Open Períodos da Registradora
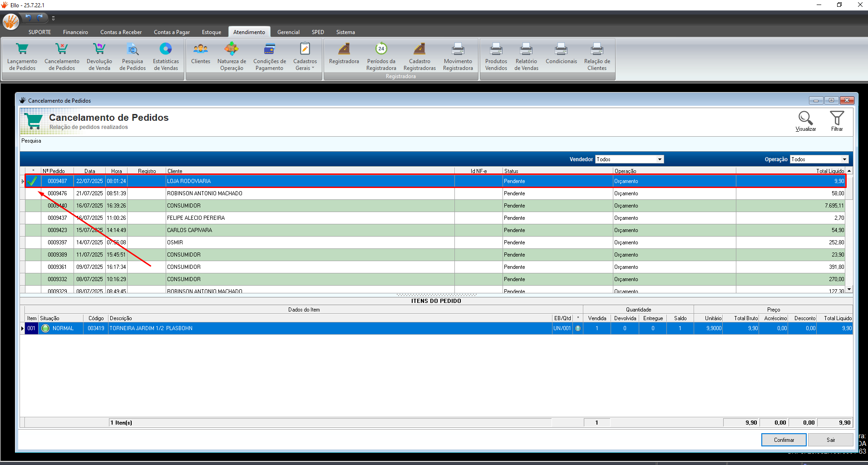868x465 pixels. 381,57
